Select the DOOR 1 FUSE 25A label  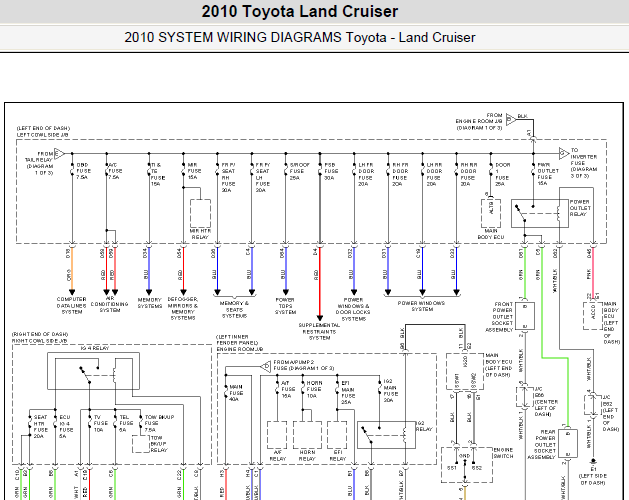[502, 174]
